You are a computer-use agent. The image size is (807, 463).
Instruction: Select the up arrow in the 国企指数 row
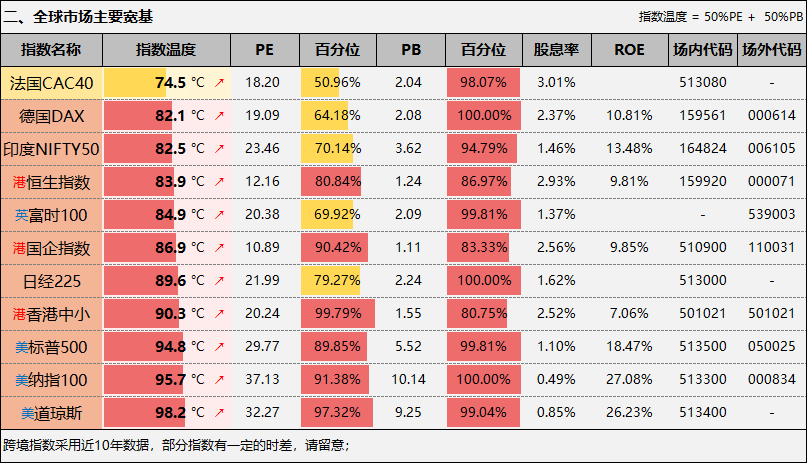[219, 248]
